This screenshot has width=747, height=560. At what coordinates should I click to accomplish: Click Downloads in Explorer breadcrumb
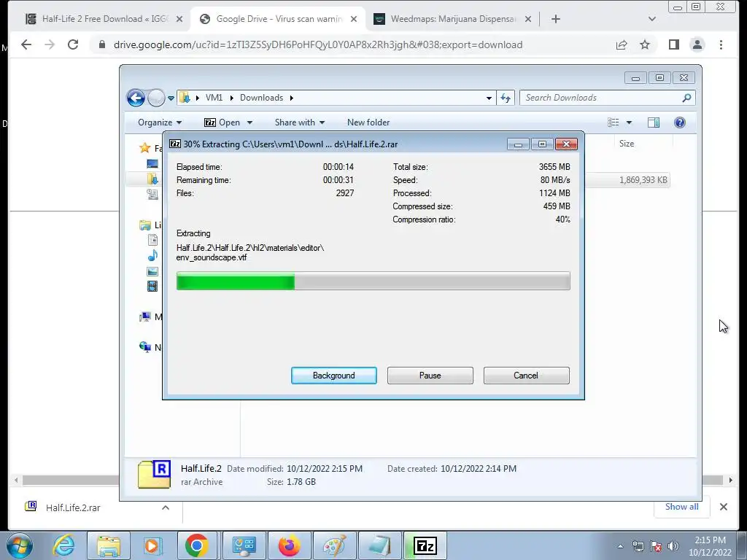(262, 98)
